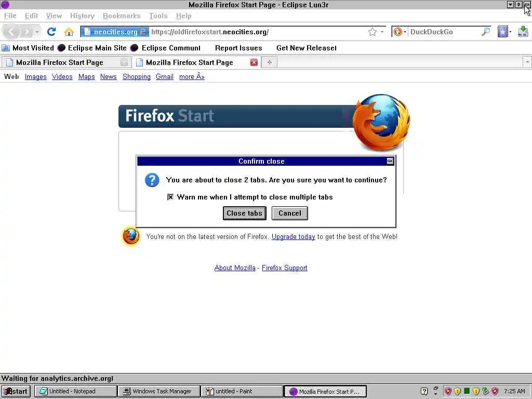Screen dimensions: 532x399
Task: Go to the Home page icon
Action: 69,32
